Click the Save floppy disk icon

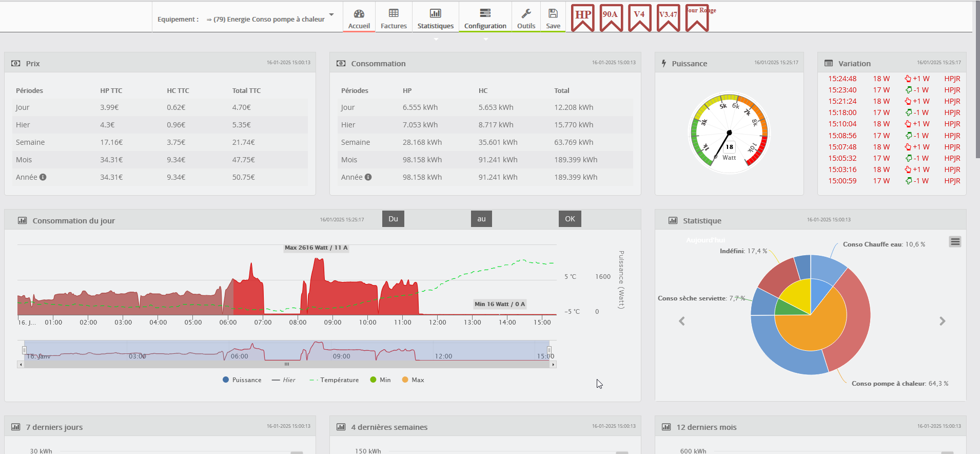click(x=553, y=14)
